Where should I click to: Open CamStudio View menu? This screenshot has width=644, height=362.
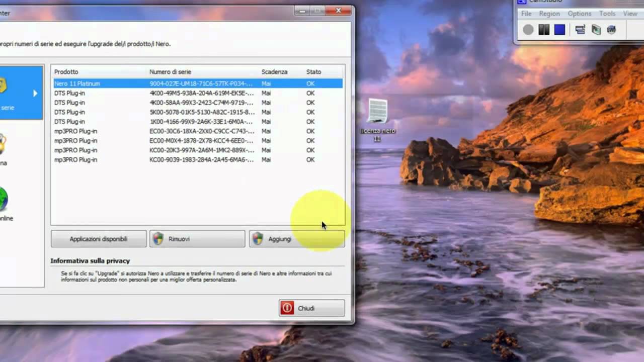tap(630, 14)
